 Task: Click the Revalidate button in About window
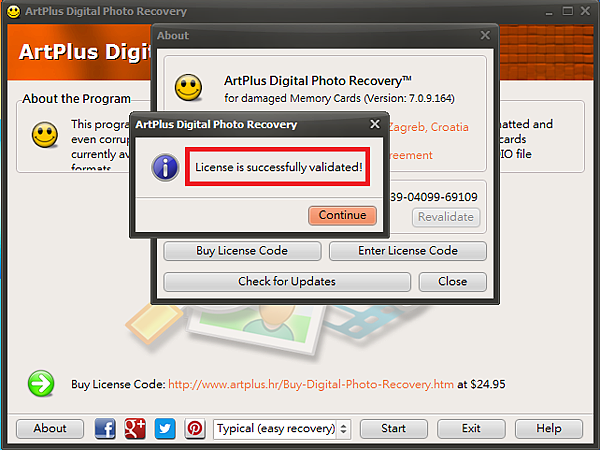446,217
